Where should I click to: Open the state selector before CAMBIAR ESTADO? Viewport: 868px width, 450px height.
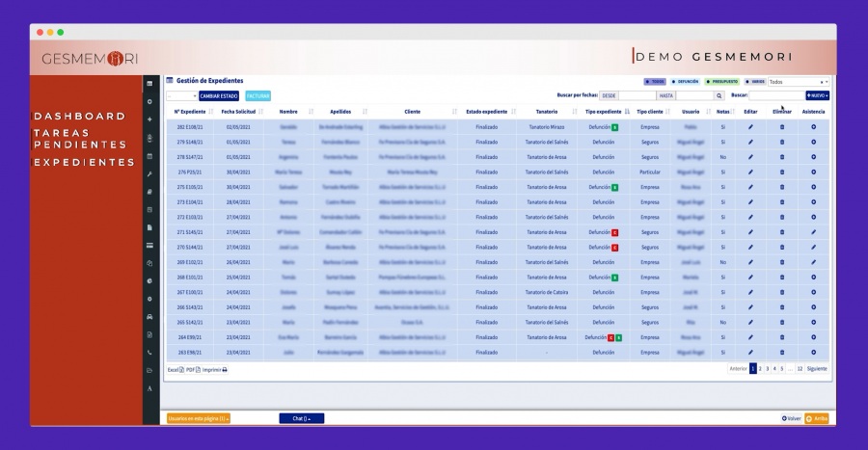[182, 96]
